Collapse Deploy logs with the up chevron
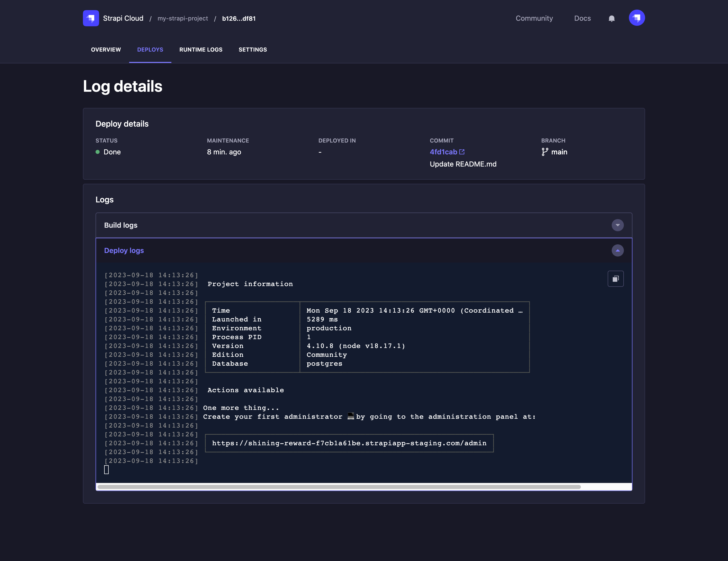Image resolution: width=728 pixels, height=561 pixels. (x=617, y=250)
